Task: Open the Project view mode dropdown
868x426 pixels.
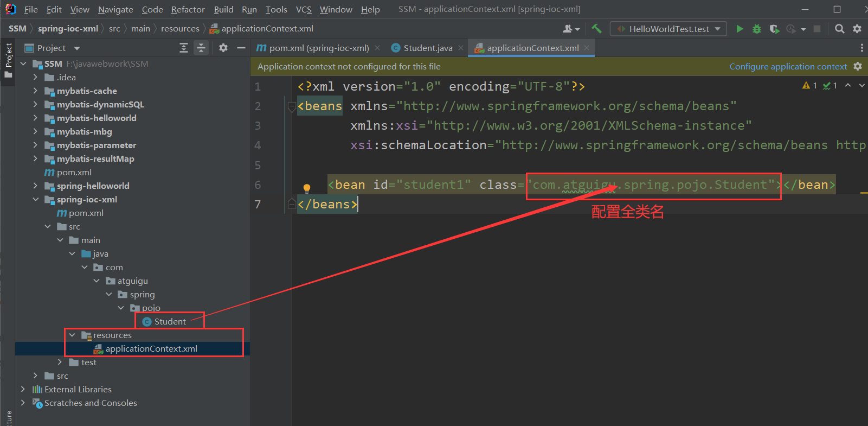Action: pyautogui.click(x=77, y=48)
